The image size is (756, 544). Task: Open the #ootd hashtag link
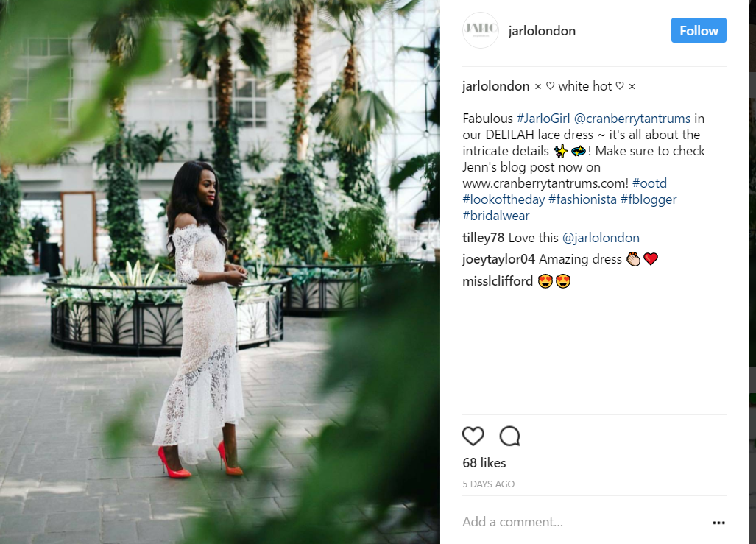pos(649,183)
